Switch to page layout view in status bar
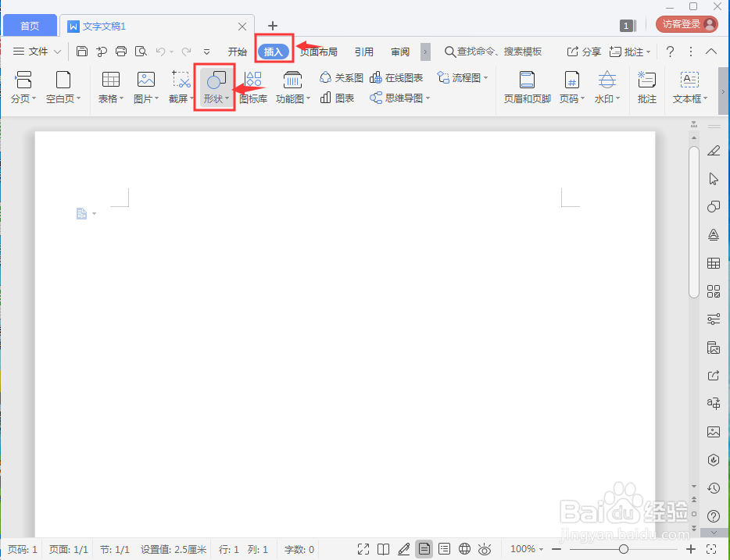730x560 pixels. pyautogui.click(x=424, y=549)
